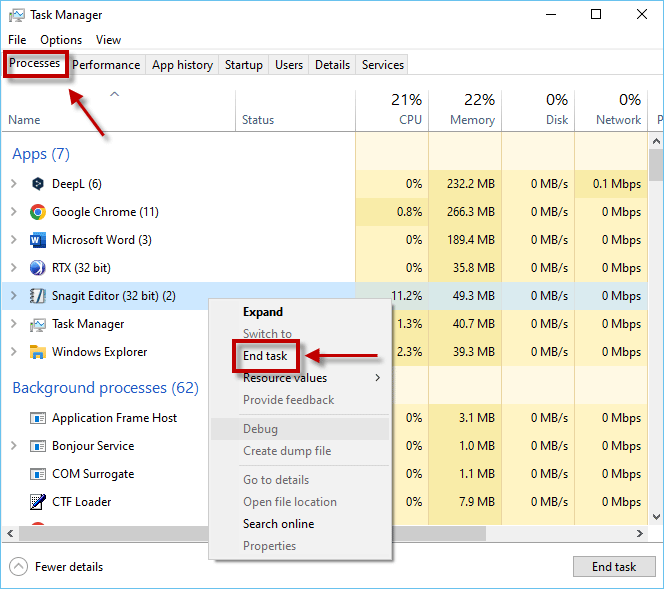Click Resource values menu entry

[285, 378]
